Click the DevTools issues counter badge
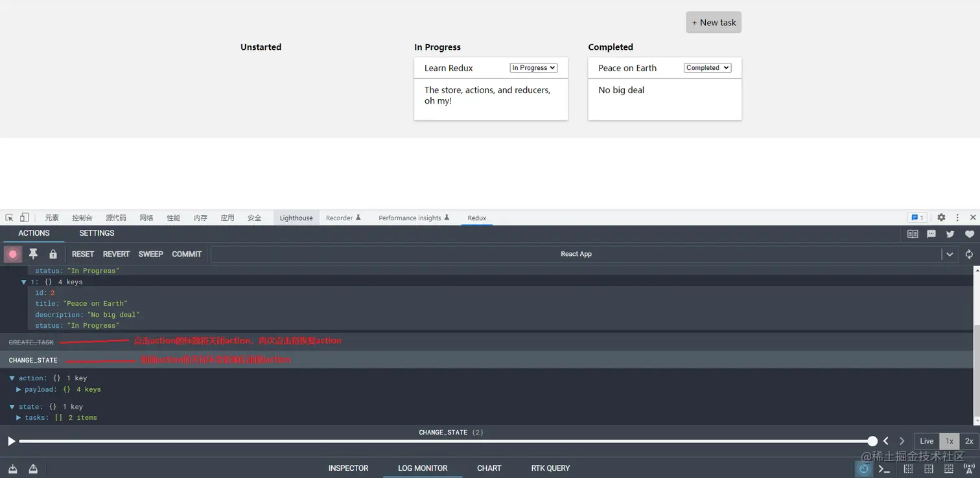 917,218
